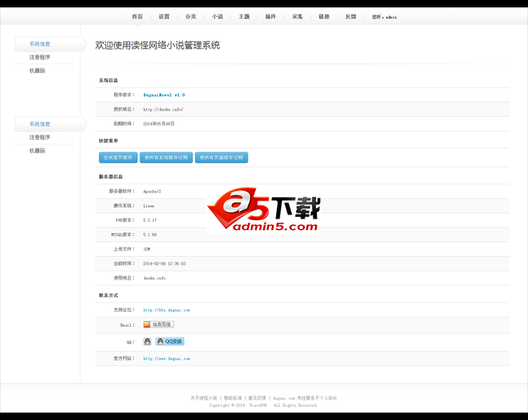Image resolution: width=528 pixels, height=420 pixels.
Task: Click the expiry date 2014年05月08日
Action: [159, 124]
